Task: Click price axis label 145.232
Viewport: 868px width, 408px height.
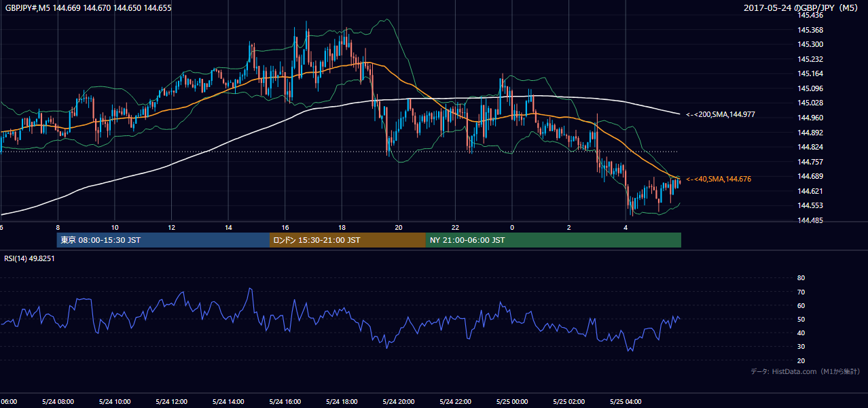Action: (x=810, y=59)
